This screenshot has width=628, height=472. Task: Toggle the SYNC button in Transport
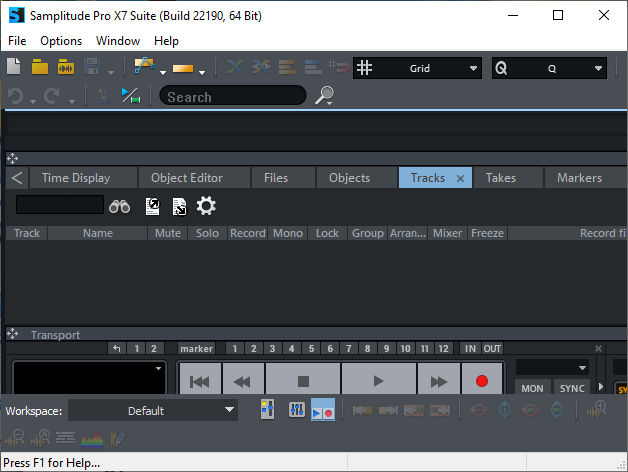click(572, 388)
